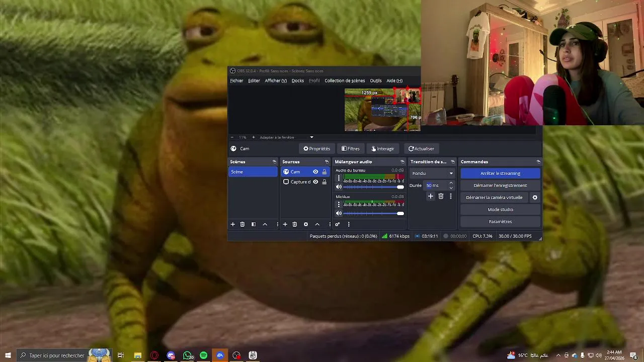Move source up with the Sources arrow
This screenshot has width=644, height=362.
pyautogui.click(x=317, y=224)
